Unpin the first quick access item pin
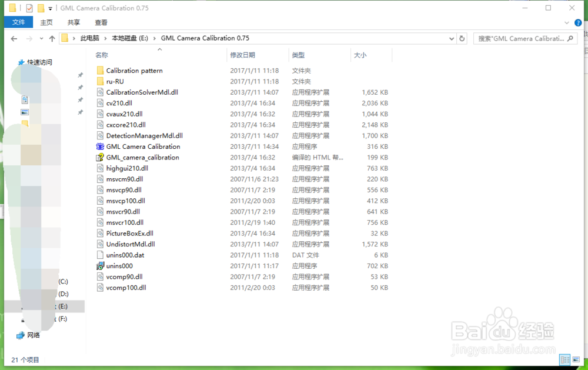588x370 pixels. 80,75
